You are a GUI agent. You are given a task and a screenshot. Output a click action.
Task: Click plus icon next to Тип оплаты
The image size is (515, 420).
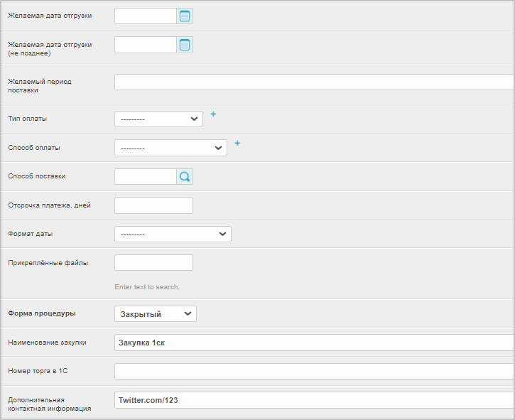(213, 114)
